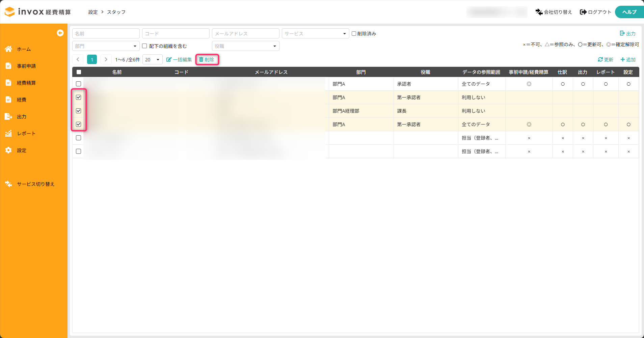Screen dimensions: 644x338
Task: Click the bulk edit pencil icon
Action: (169, 60)
